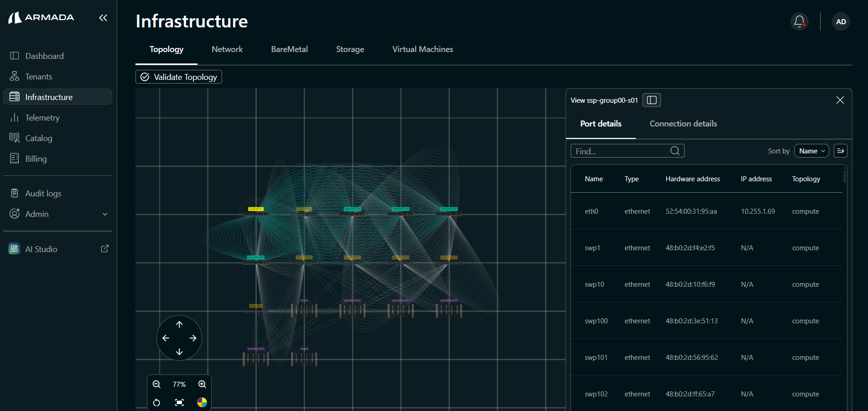Screen dimensions: 868x411
Task: Zoom in on the topology view
Action: (x=202, y=385)
